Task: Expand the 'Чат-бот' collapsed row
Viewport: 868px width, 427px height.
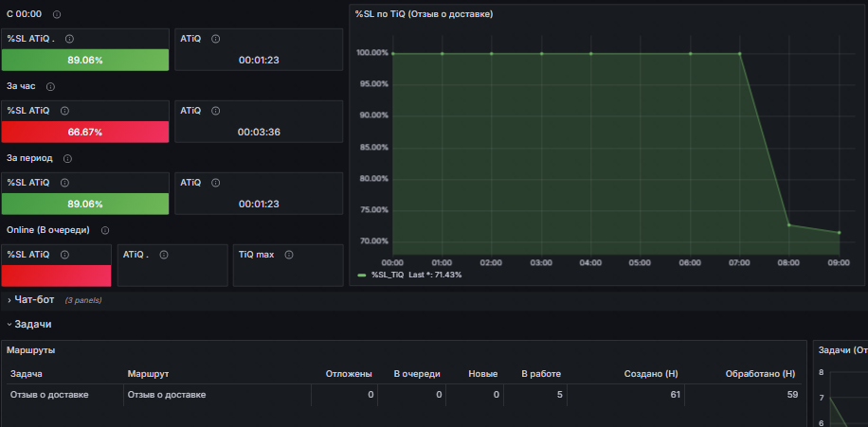Action: click(x=31, y=300)
